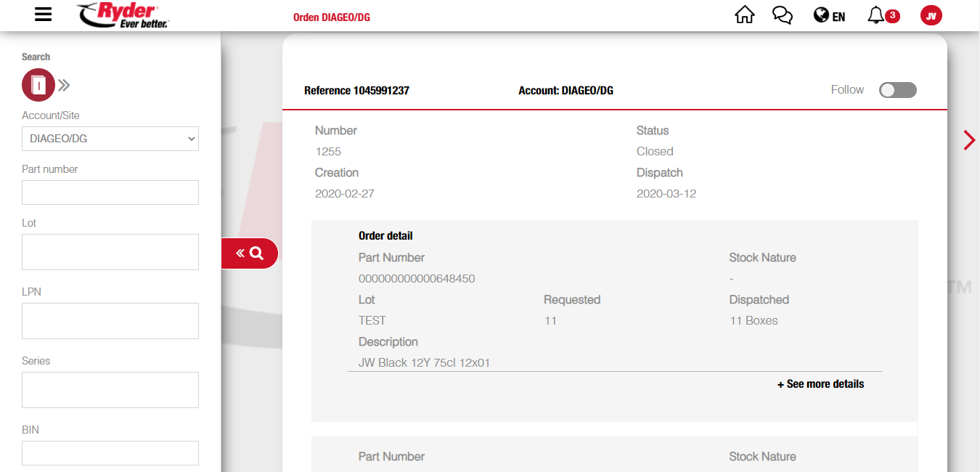Select the LPN text box

(x=110, y=321)
